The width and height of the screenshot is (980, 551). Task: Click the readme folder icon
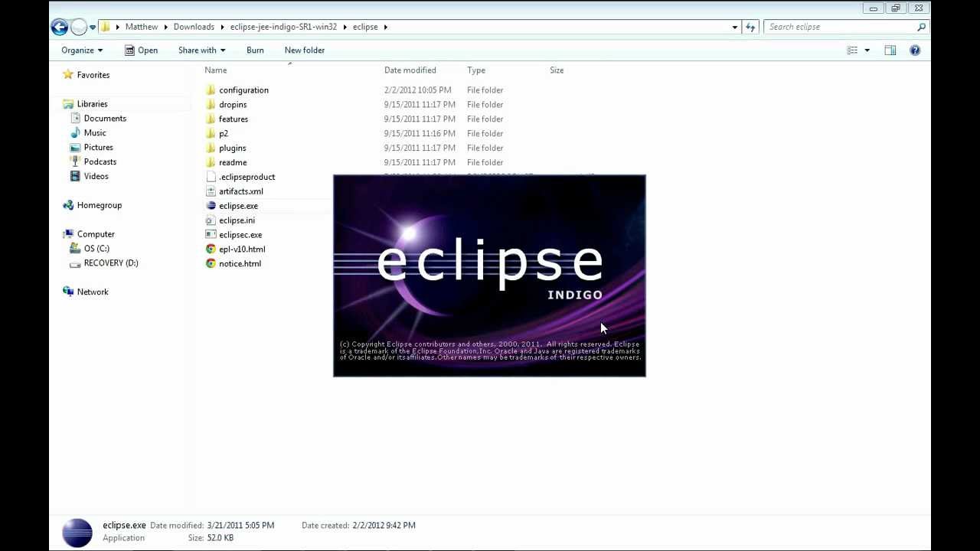[211, 163]
